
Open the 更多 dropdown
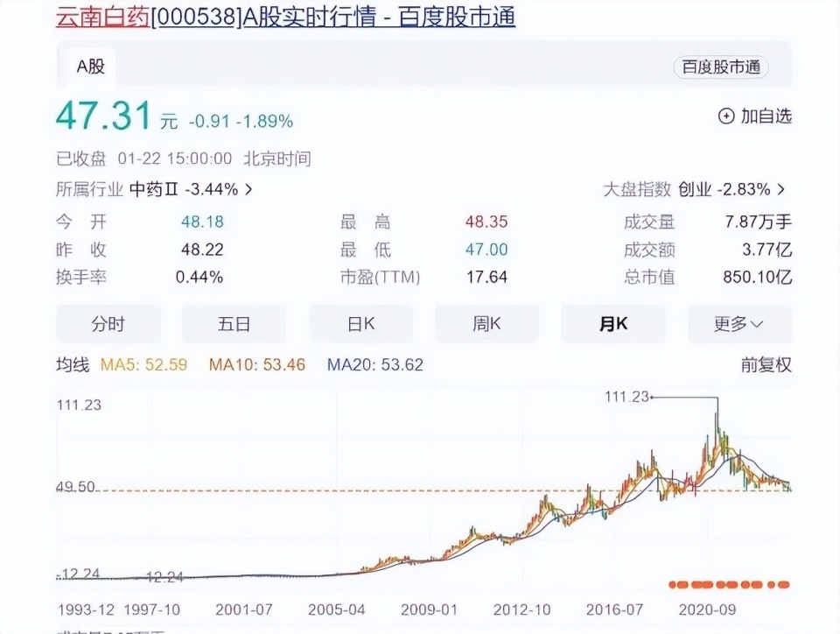pos(740,324)
